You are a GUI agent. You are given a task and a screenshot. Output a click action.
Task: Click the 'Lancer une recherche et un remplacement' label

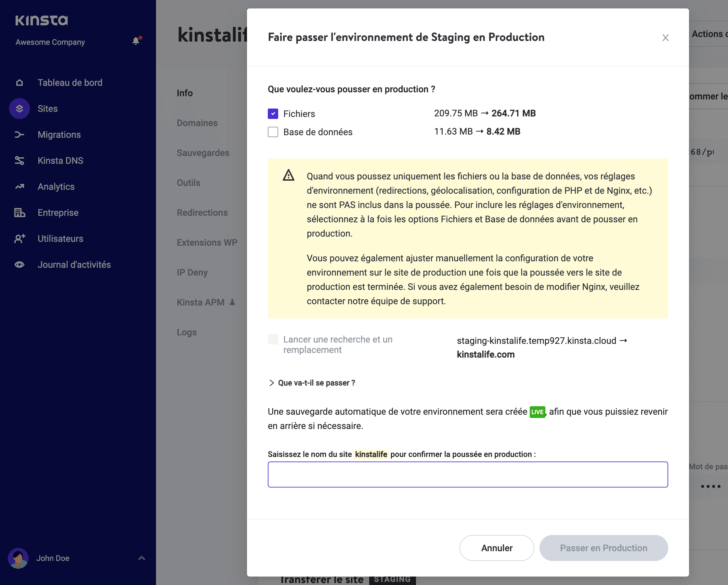338,344
